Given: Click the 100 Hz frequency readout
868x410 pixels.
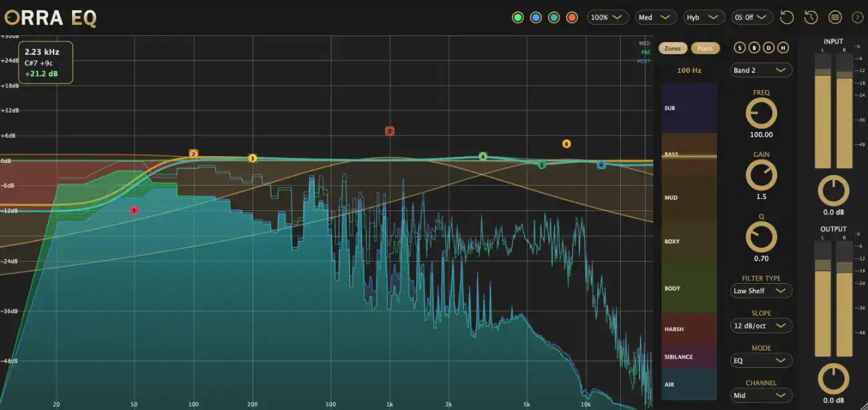Looking at the screenshot, I should (x=689, y=70).
